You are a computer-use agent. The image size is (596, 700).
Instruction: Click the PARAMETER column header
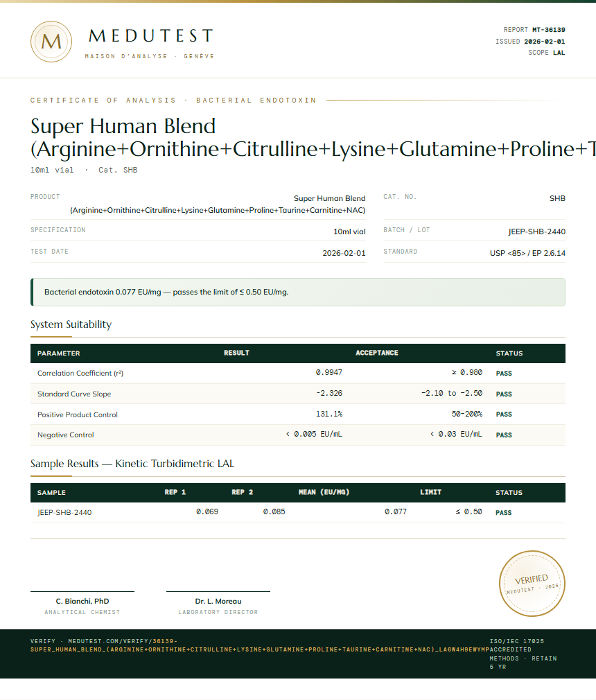click(58, 353)
